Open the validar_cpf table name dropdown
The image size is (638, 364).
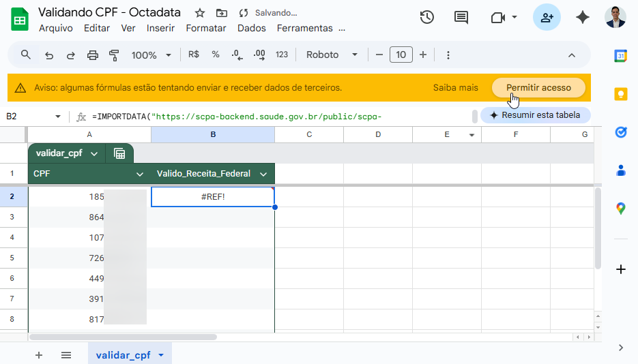94,153
